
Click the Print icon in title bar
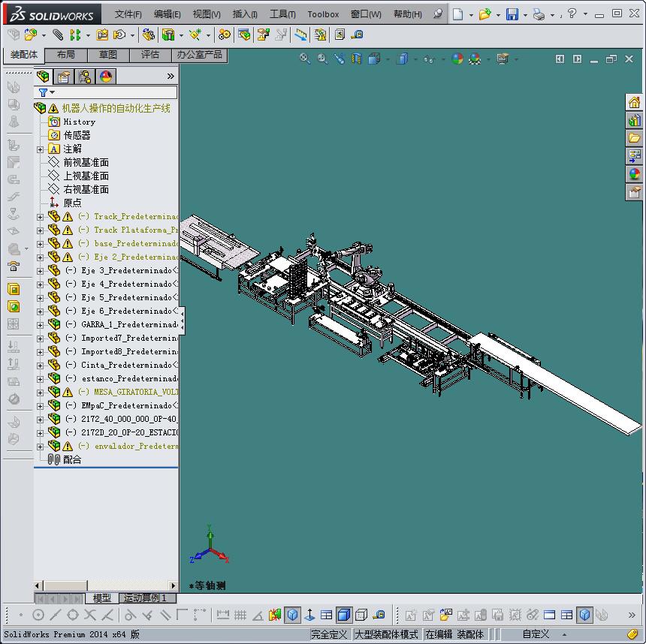coord(539,15)
